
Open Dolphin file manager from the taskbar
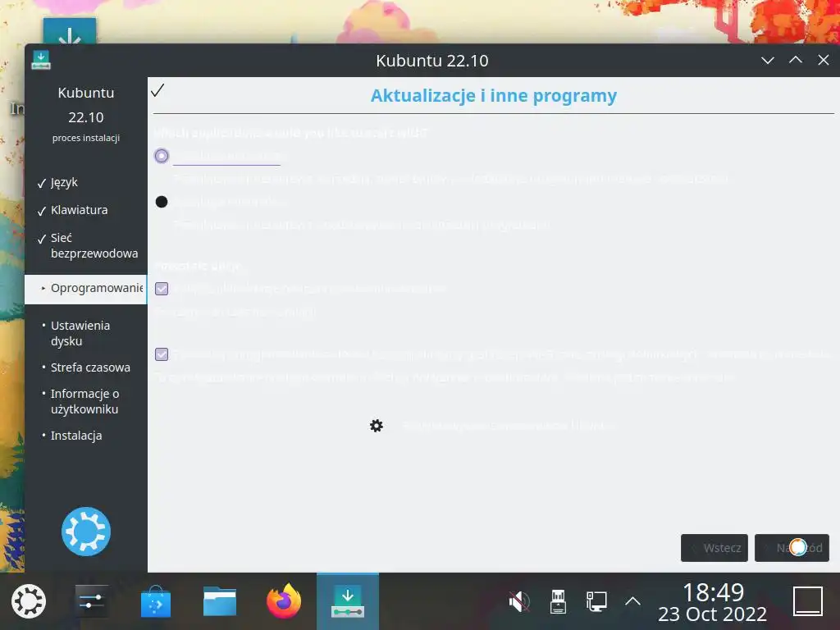coord(220,601)
